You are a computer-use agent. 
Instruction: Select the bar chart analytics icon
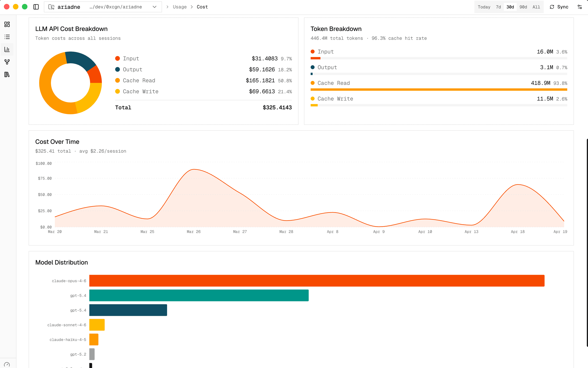coord(7,49)
